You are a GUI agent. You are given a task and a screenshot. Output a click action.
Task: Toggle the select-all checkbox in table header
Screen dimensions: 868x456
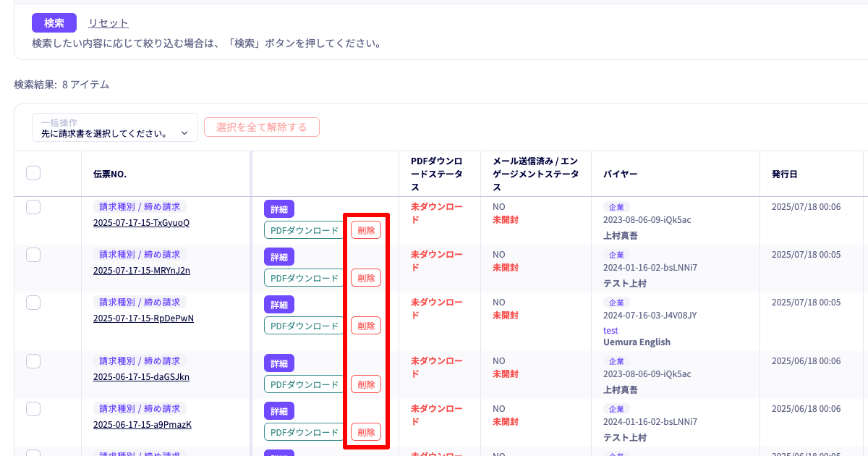click(x=33, y=173)
